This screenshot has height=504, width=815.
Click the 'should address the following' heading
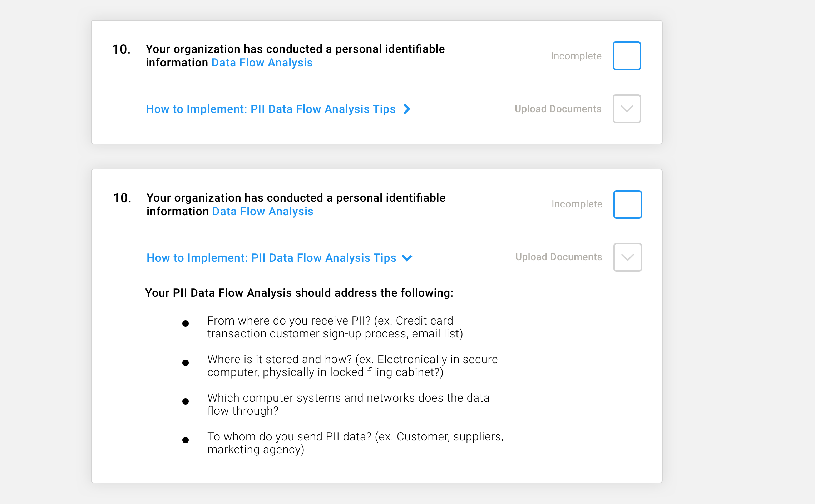[x=299, y=293]
